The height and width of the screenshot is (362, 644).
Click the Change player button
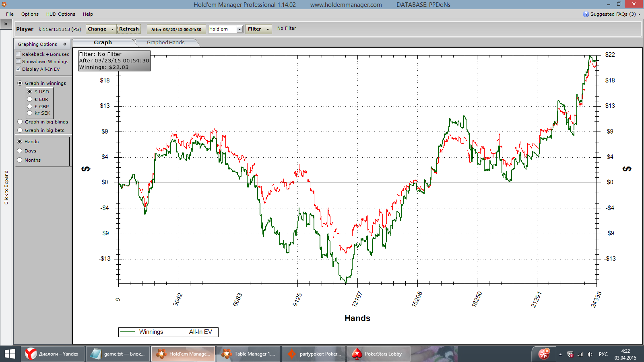pyautogui.click(x=101, y=29)
